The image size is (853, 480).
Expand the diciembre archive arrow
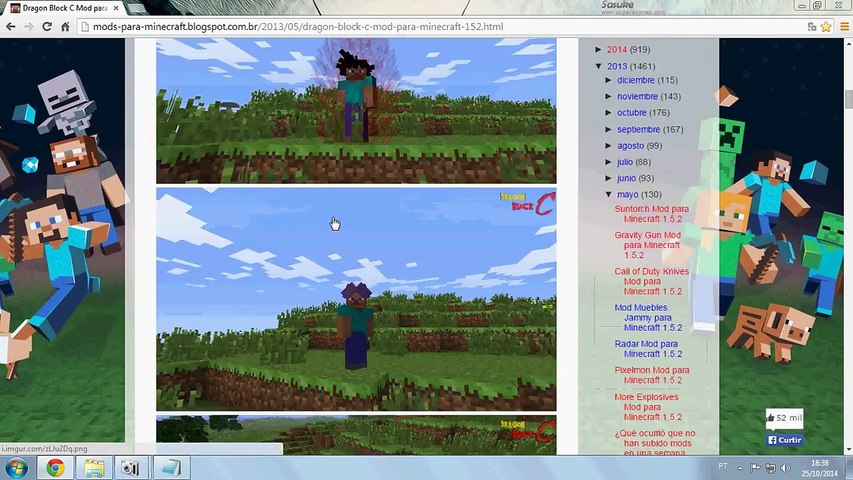(x=609, y=80)
